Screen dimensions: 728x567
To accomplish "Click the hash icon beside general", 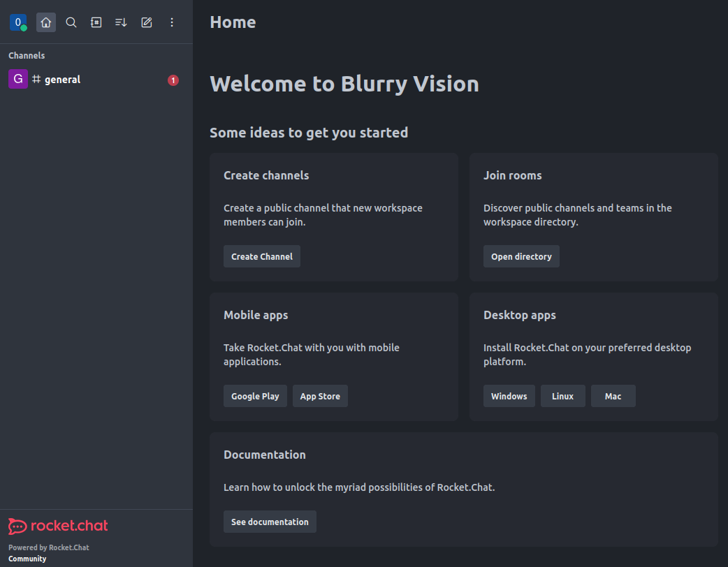I will tap(36, 80).
